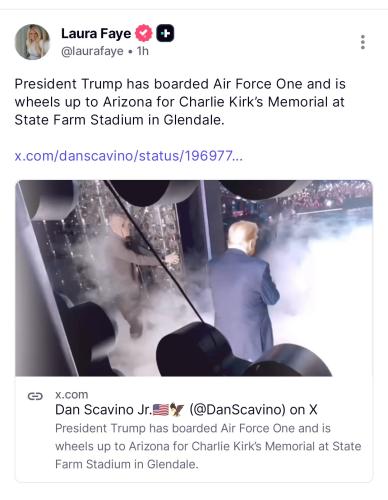
Task: Open the 1h post timestamp
Action: click(x=142, y=51)
